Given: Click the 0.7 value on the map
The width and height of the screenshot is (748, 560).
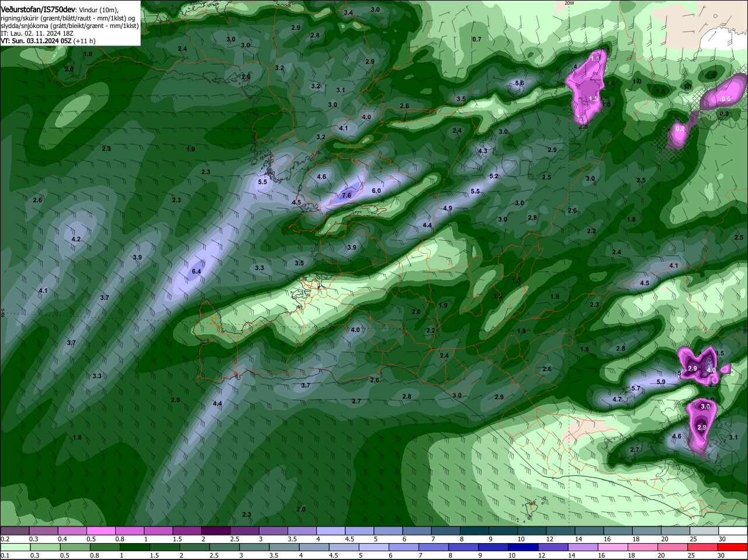Looking at the screenshot, I should [x=476, y=39].
